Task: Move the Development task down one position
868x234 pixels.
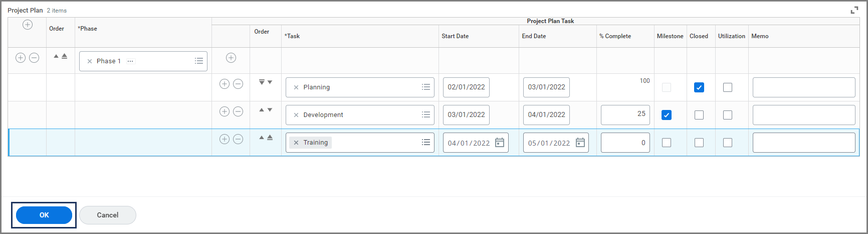Action: pyautogui.click(x=270, y=109)
